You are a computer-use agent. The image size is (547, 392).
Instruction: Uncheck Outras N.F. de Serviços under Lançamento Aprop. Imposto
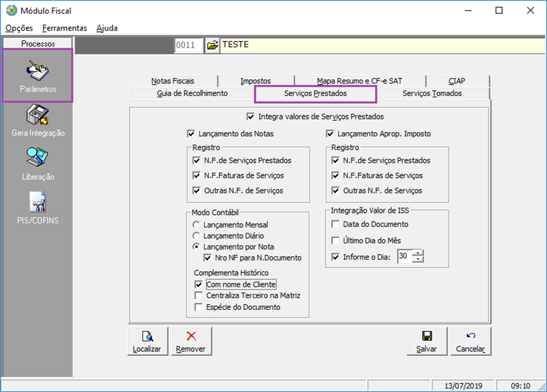pyautogui.click(x=335, y=191)
